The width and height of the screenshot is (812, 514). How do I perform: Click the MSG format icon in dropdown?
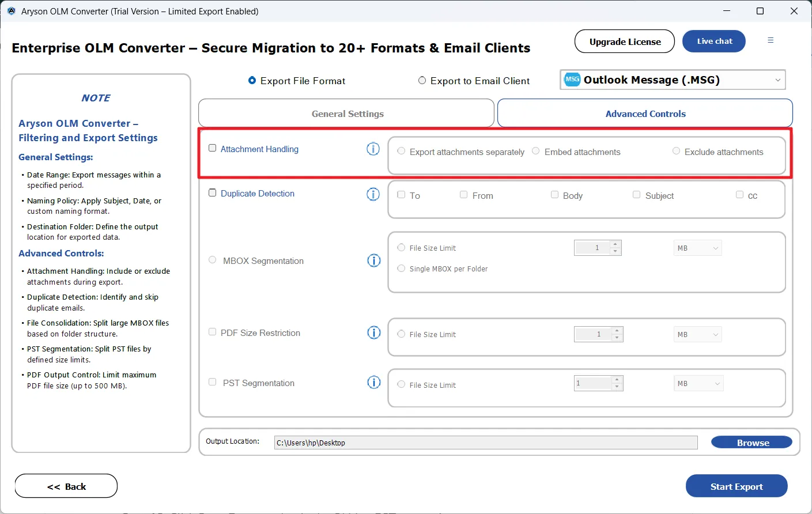coord(572,80)
